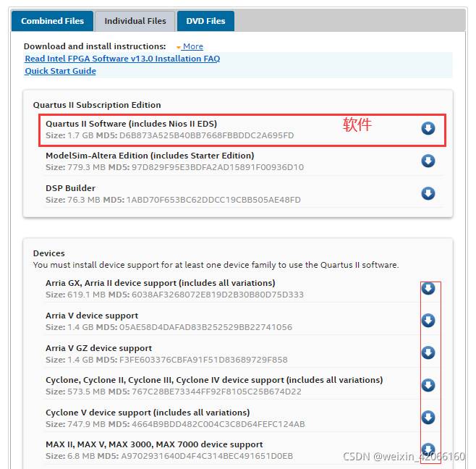
Task: Select Cyclone, Cyclone II, III, IV device support title
Action: click(x=214, y=380)
